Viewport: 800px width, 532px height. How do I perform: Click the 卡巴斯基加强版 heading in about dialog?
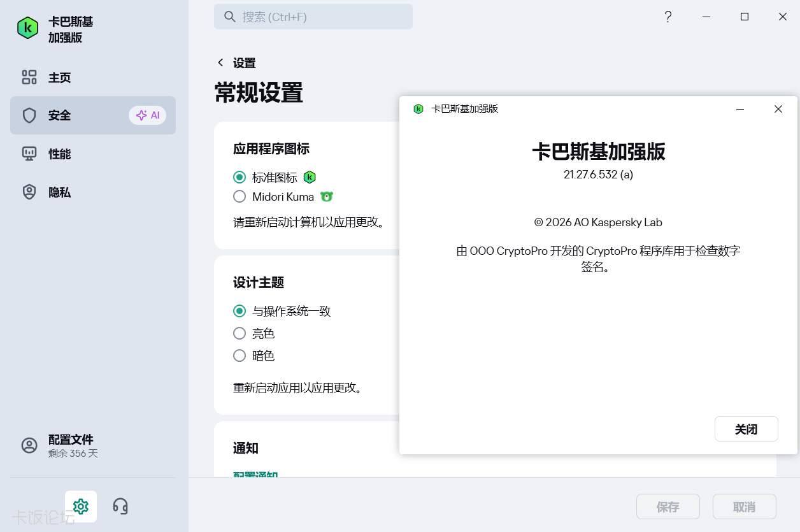coord(599,152)
